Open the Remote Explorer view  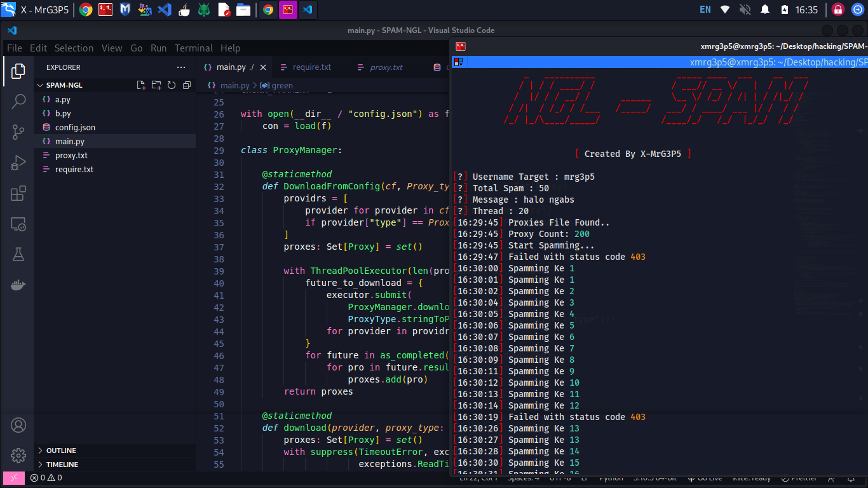point(18,224)
